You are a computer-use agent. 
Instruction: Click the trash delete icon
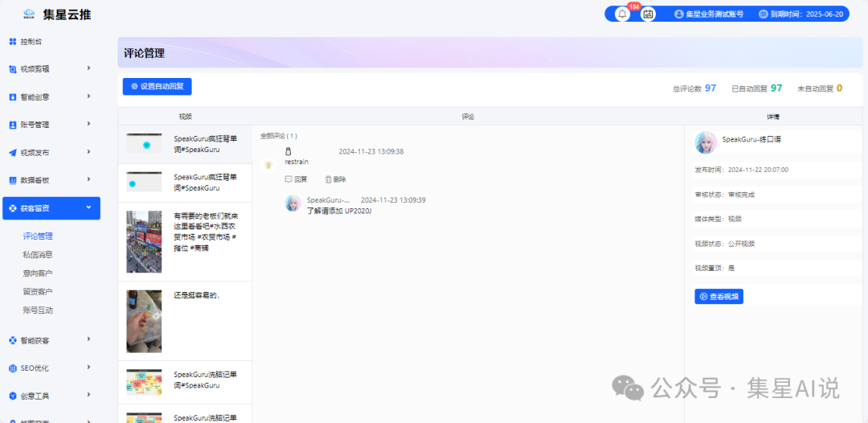point(328,179)
